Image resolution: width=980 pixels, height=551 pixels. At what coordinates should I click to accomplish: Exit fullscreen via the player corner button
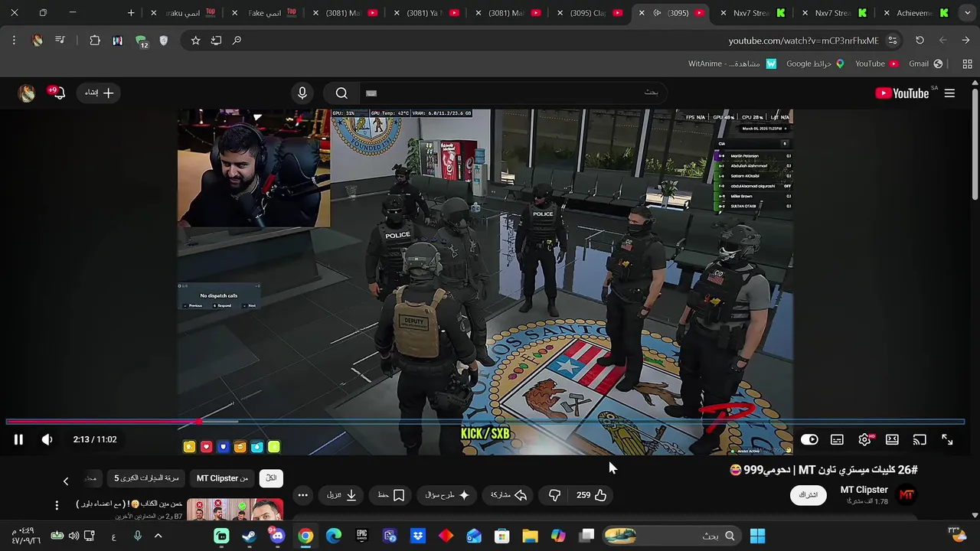(x=947, y=439)
